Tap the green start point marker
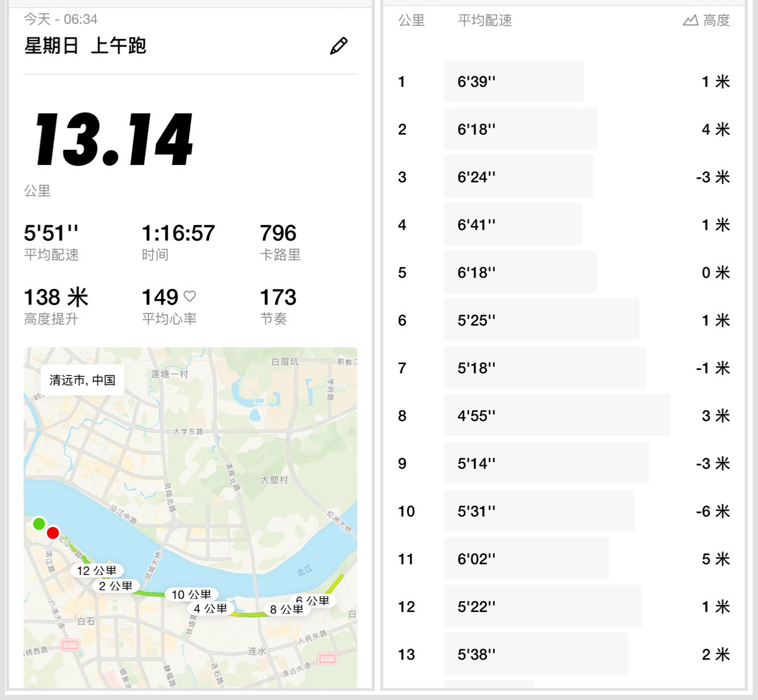The image size is (758, 700). tap(39, 523)
